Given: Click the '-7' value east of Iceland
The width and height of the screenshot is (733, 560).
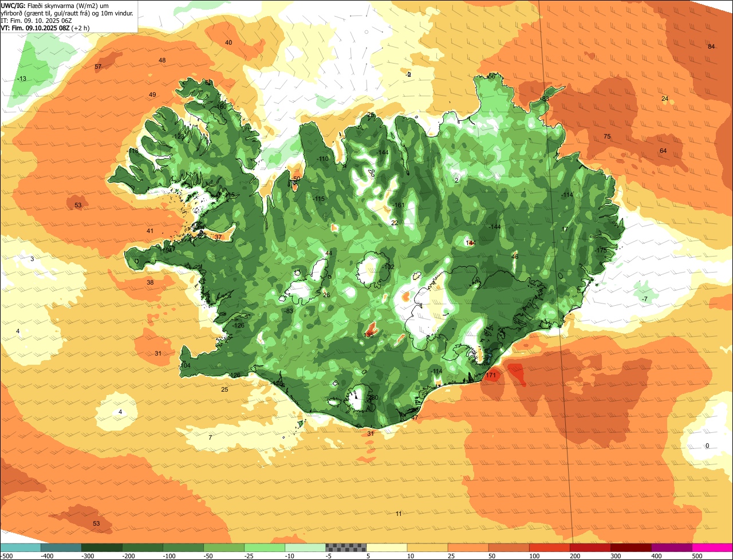Looking at the screenshot, I should click(645, 299).
